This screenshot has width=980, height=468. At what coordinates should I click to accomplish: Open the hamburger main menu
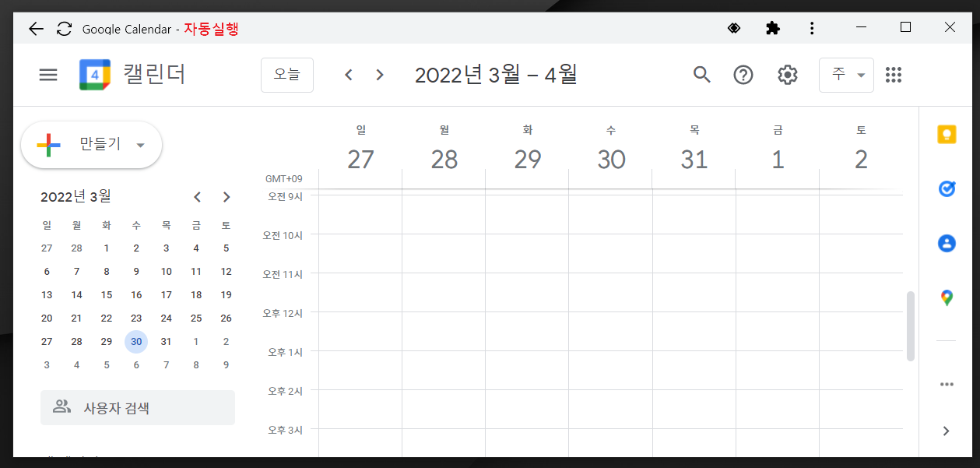pyautogui.click(x=48, y=75)
